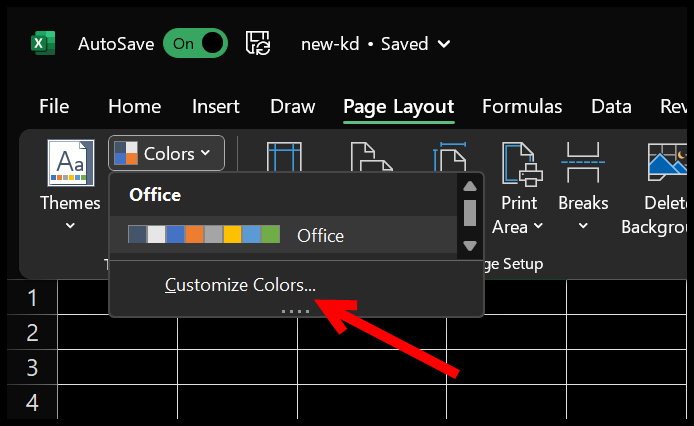Click the save-sync icon beside AutoSave
This screenshot has width=694, height=426.
(258, 43)
